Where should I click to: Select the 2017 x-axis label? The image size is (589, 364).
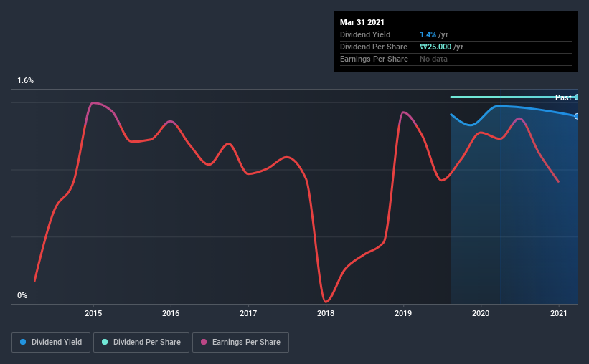pyautogui.click(x=248, y=313)
